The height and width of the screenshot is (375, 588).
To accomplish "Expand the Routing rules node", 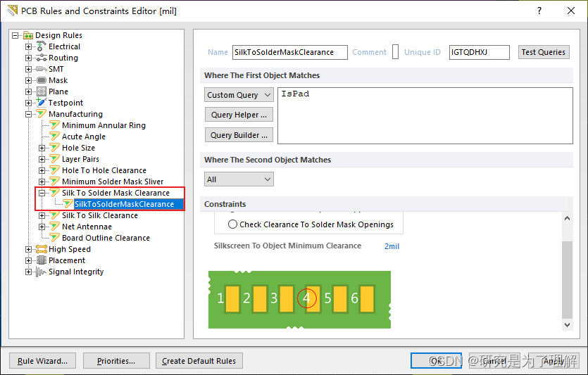I will click(28, 58).
